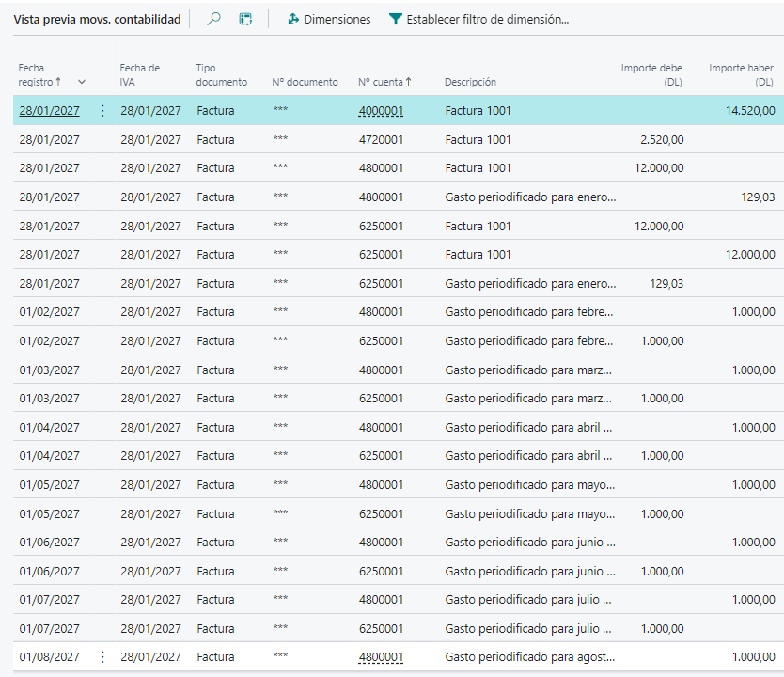Select the 14.520,00 credit amount cell

[x=750, y=111]
